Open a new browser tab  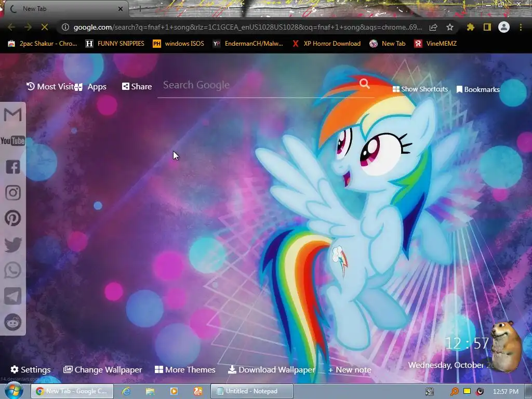click(140, 9)
